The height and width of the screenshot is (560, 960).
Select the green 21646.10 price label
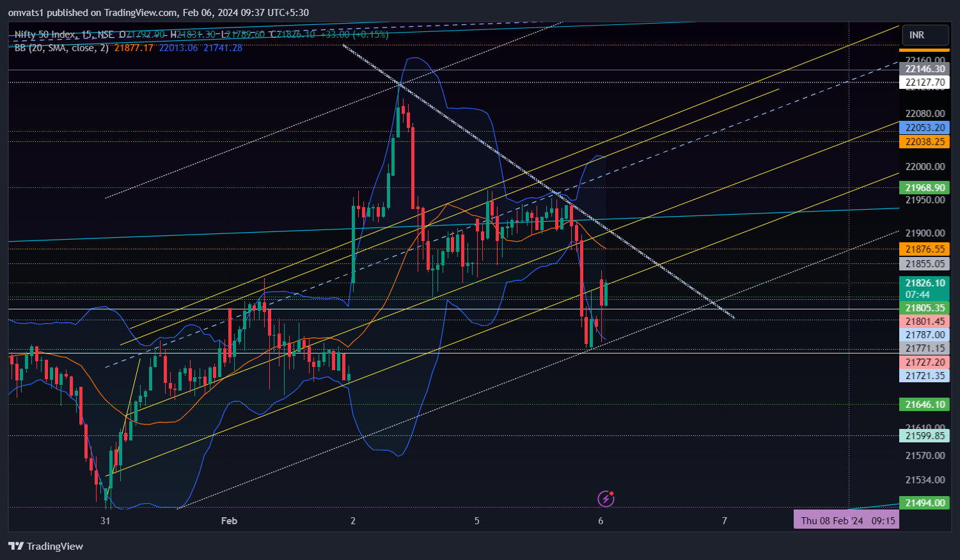point(924,405)
